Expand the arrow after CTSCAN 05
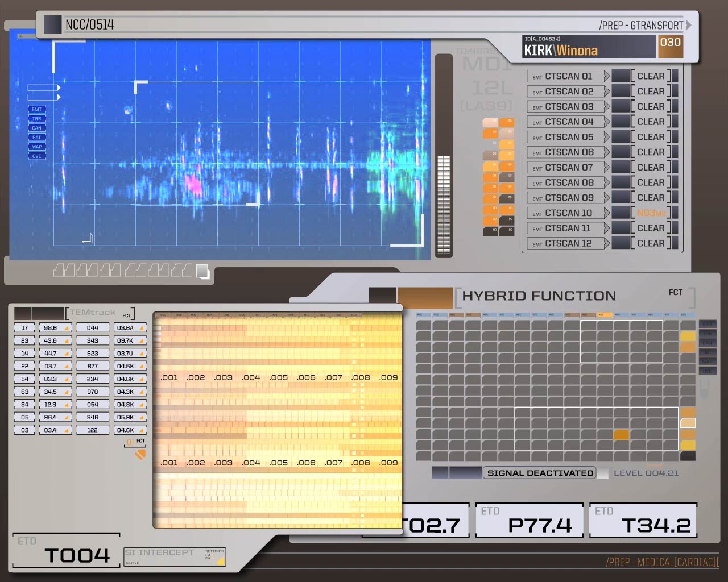 click(607, 137)
